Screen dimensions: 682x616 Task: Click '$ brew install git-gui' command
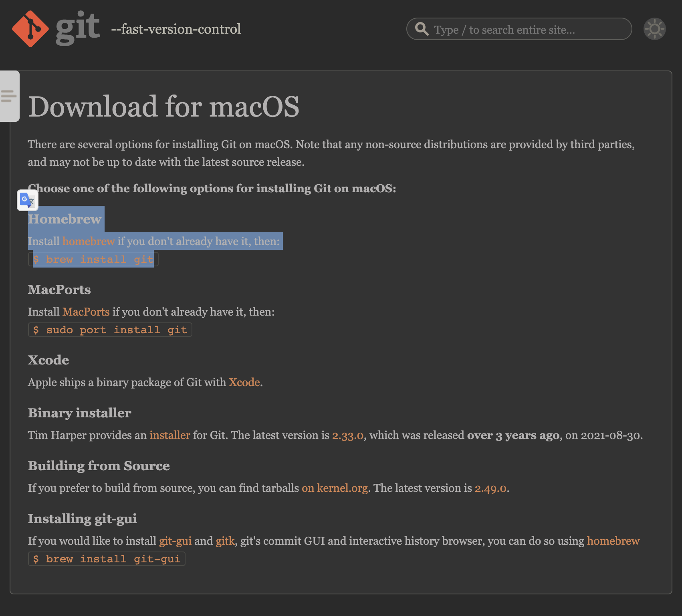click(x=107, y=559)
